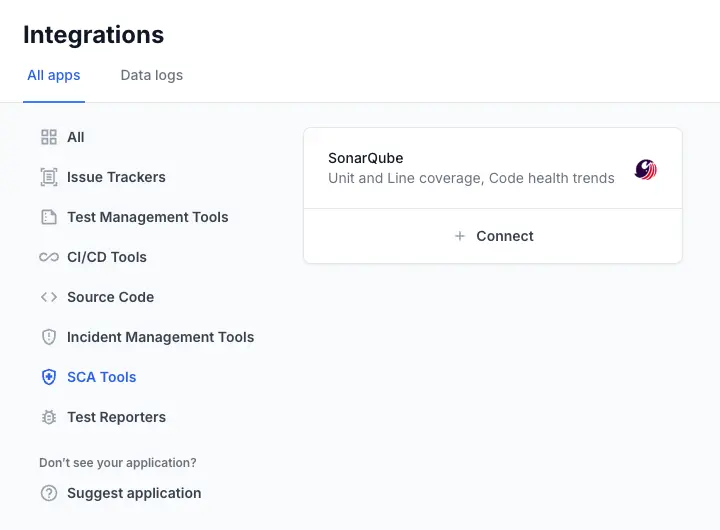Viewport: 720px width, 530px height.
Task: Filter by Incident Management Tools
Action: (x=161, y=337)
